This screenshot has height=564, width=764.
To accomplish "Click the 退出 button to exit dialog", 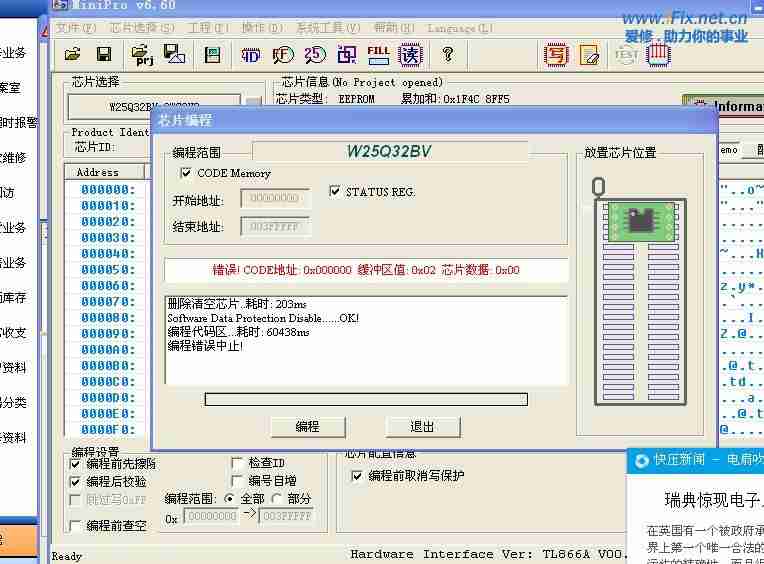I will pos(422,427).
